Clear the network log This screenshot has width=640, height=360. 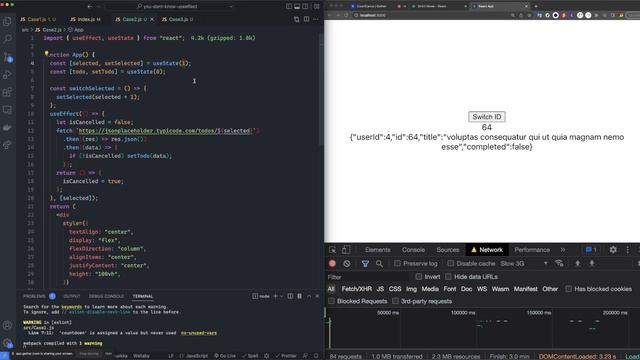[347, 264]
